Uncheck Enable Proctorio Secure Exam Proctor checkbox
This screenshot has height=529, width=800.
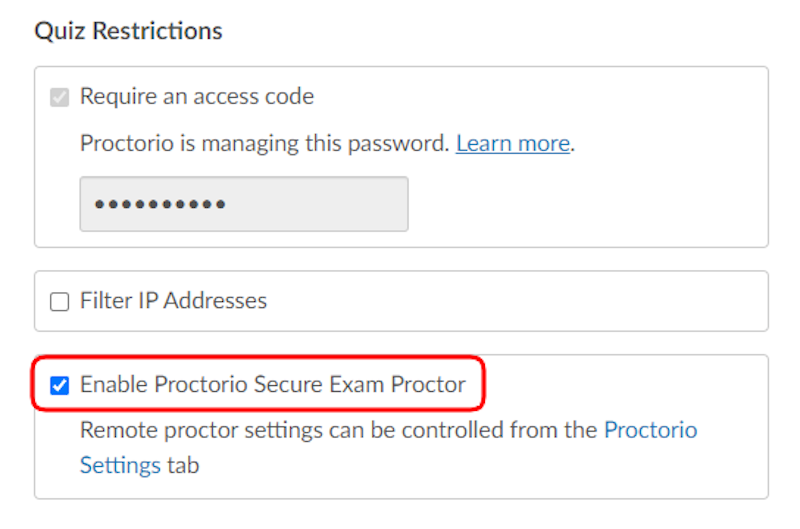60,385
